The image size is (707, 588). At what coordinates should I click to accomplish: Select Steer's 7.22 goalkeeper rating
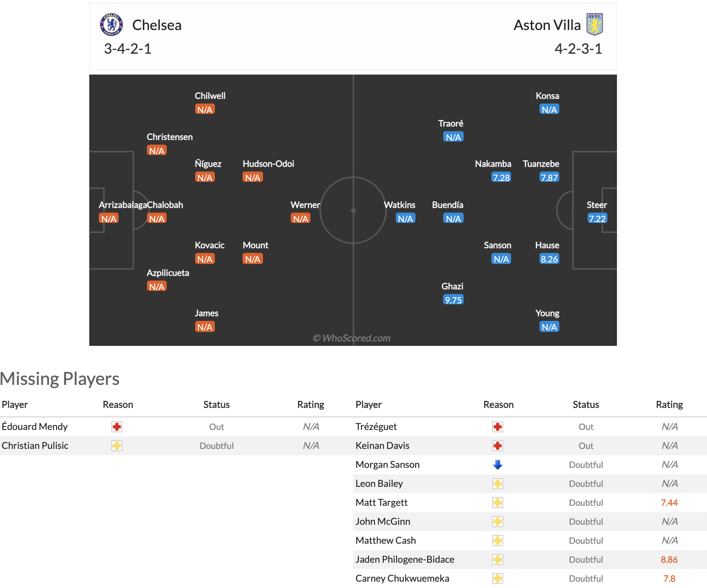click(x=597, y=219)
